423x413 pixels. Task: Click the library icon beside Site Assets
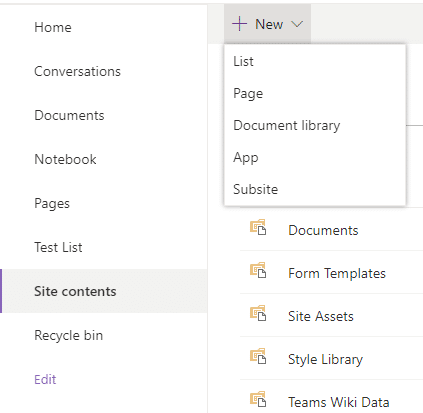[258, 313]
